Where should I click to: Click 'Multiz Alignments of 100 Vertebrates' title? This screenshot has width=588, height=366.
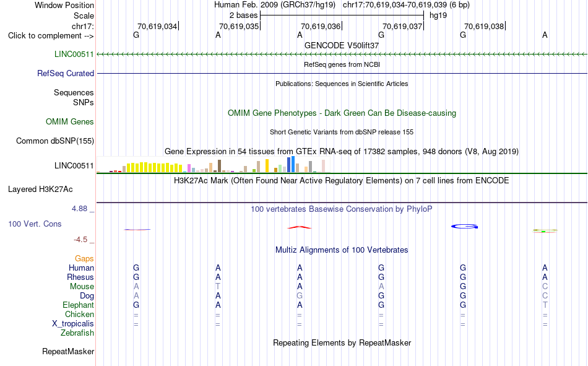pyautogui.click(x=342, y=250)
